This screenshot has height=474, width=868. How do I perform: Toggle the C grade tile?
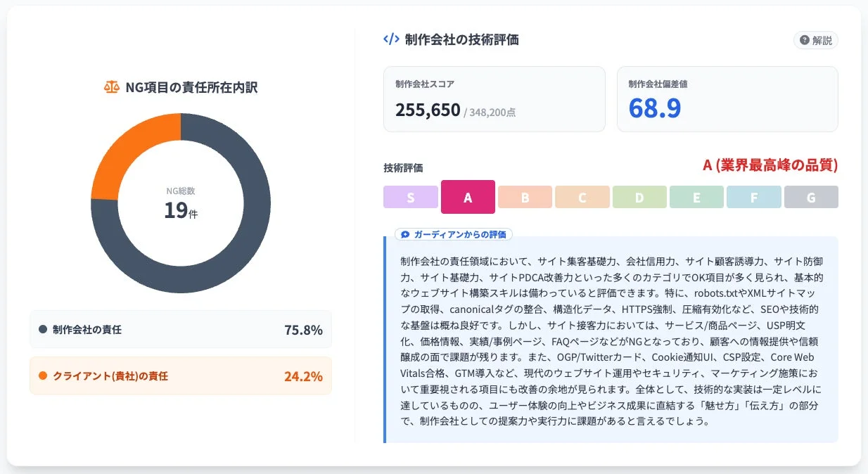(x=582, y=197)
